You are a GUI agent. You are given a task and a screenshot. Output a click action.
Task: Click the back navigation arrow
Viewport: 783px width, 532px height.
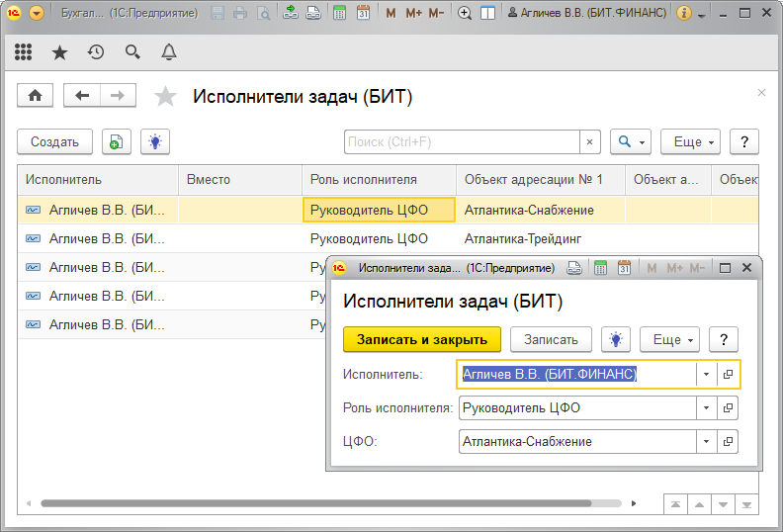[x=82, y=95]
